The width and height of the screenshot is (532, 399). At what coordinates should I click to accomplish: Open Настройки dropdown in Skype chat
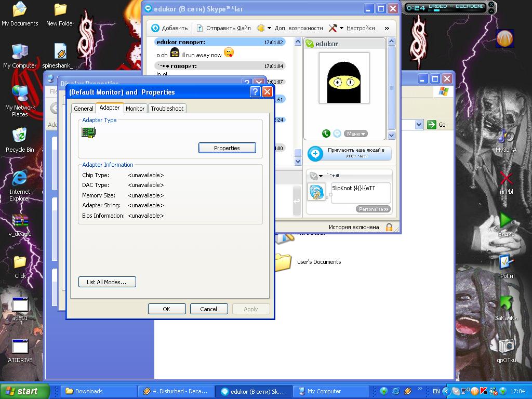tap(352, 28)
